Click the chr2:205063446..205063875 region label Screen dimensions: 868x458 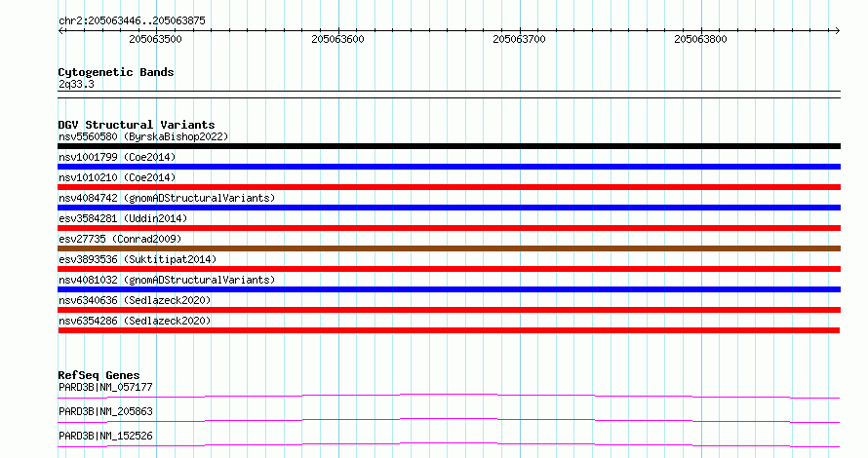(x=132, y=21)
